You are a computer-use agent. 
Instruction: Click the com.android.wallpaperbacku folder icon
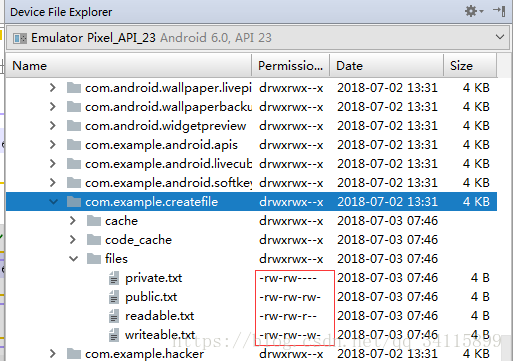coord(74,107)
